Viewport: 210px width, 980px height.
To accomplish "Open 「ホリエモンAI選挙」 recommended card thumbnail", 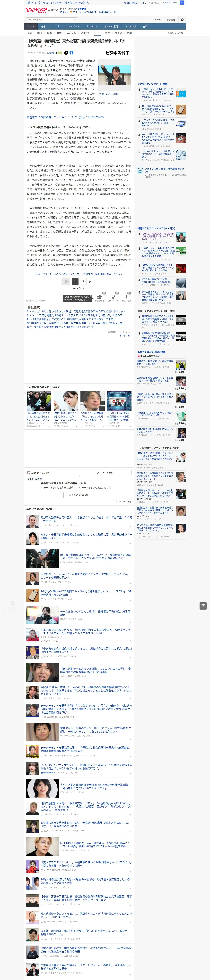I will (x=119, y=401).
